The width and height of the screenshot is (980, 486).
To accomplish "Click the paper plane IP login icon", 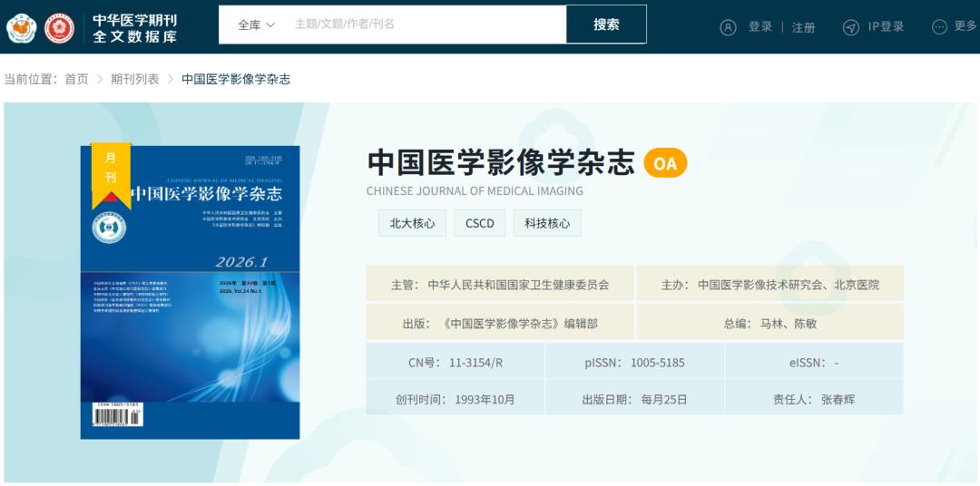I will [x=851, y=27].
